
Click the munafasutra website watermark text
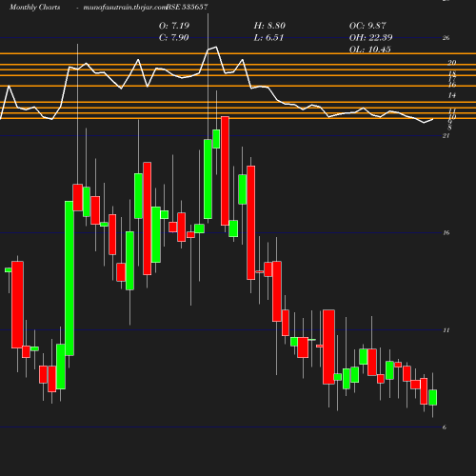point(125,7)
